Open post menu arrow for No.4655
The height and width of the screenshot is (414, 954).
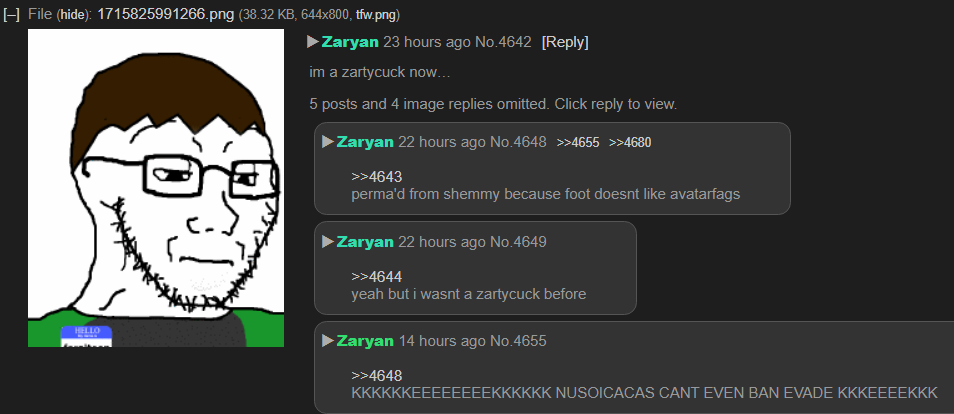328,341
